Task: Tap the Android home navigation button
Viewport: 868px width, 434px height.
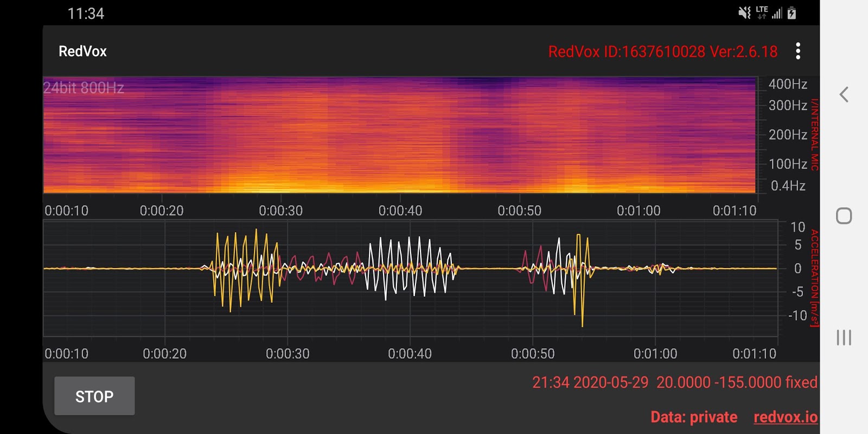Action: [844, 216]
